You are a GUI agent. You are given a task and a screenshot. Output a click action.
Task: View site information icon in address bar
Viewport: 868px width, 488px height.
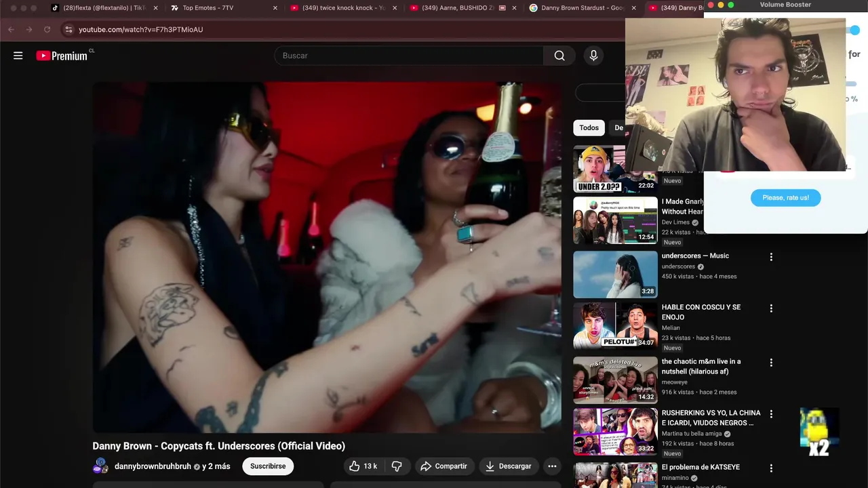click(68, 30)
